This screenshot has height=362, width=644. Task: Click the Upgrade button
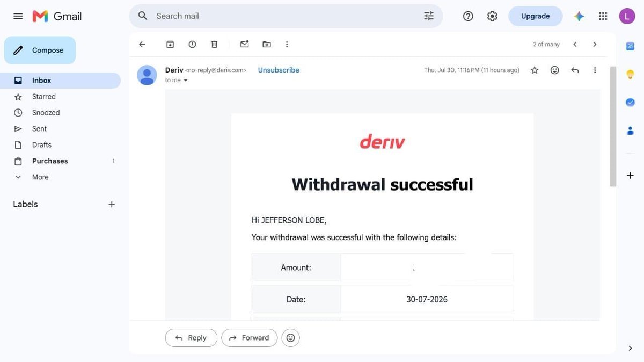point(536,16)
